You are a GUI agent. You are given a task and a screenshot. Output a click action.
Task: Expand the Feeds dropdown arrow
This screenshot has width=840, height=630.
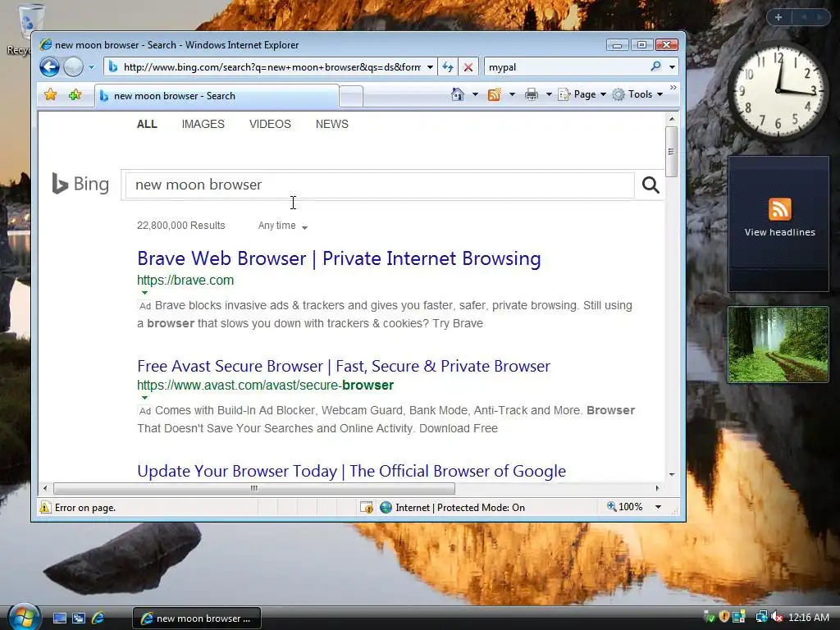point(512,94)
